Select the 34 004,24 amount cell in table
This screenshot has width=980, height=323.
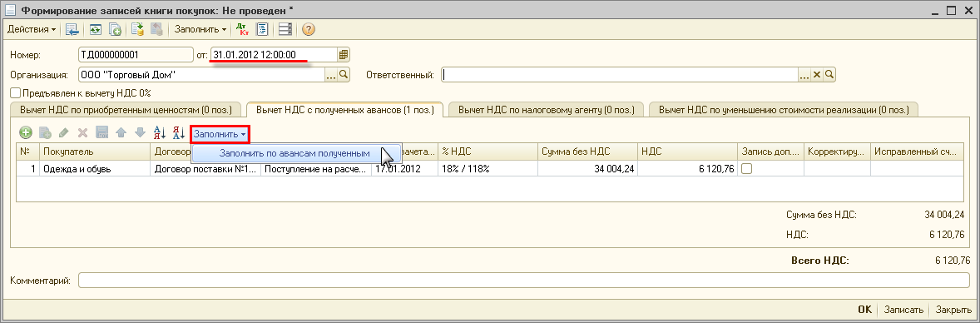(x=587, y=168)
